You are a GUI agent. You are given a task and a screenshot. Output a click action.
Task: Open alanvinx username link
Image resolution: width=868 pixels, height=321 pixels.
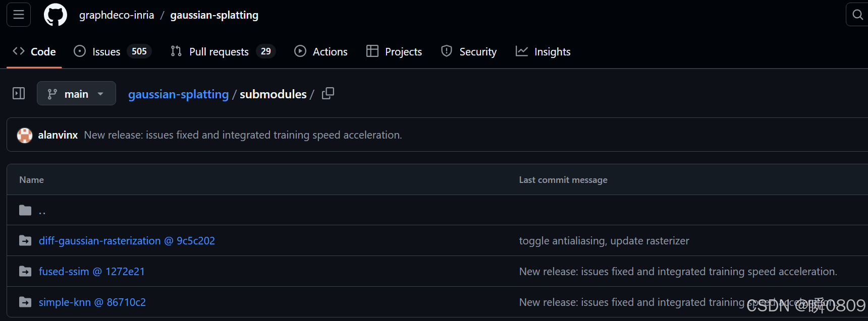58,135
